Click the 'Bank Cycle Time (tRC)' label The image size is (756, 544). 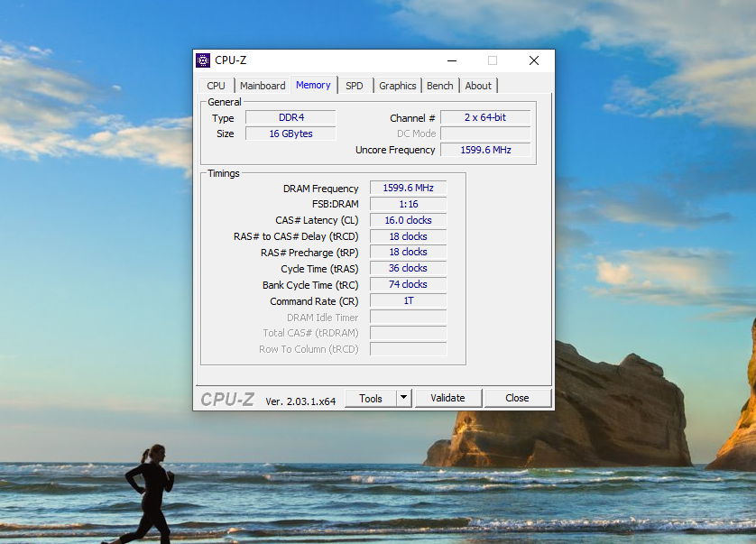click(310, 285)
